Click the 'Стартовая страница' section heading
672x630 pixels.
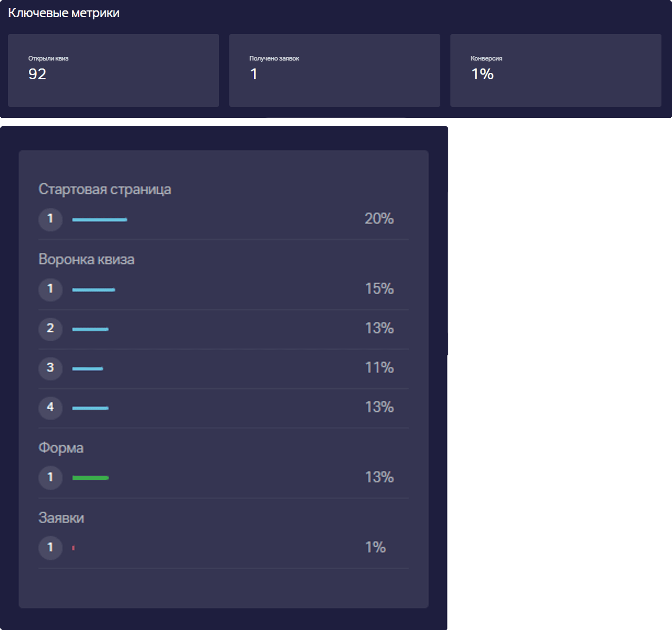pos(105,189)
